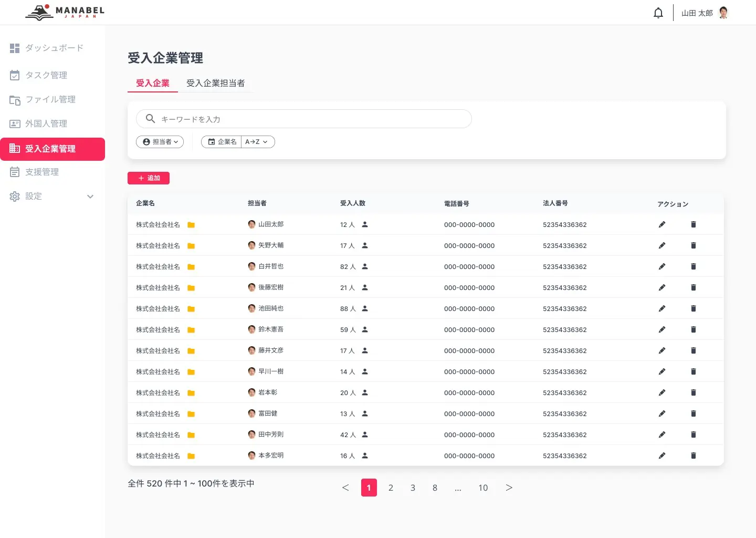Click the MANABEL JAPAN logo
Viewport: 756px width, 538px height.
[63, 12]
